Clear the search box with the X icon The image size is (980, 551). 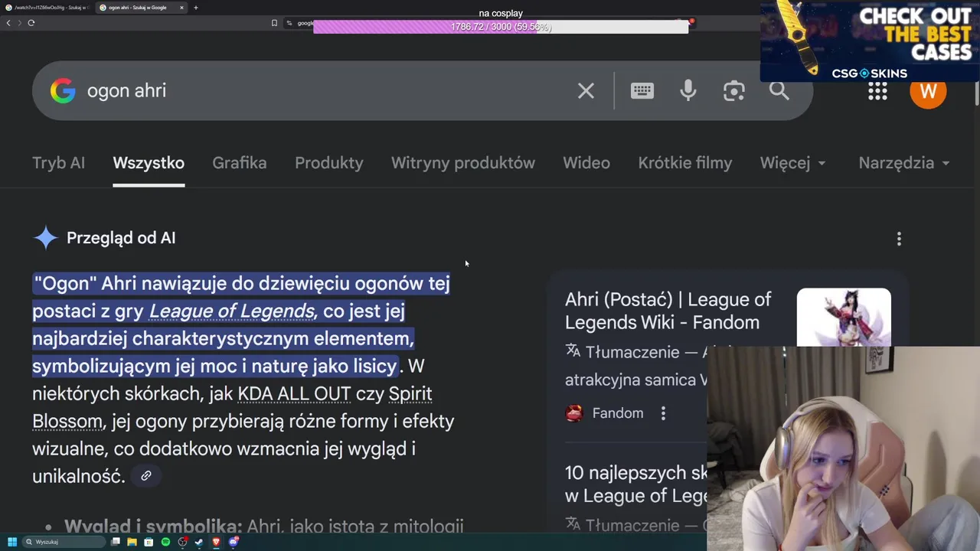pyautogui.click(x=586, y=91)
